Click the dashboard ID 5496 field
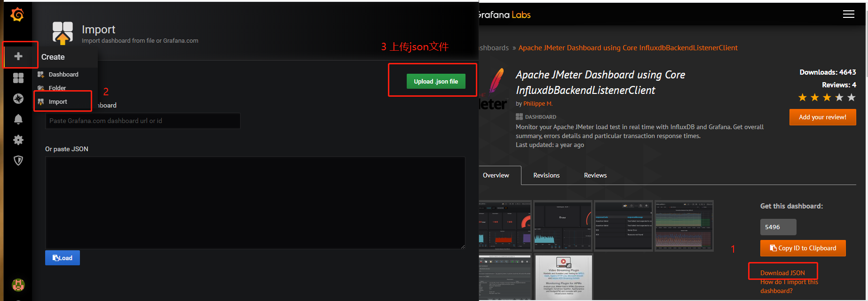The height and width of the screenshot is (301, 868). click(778, 227)
